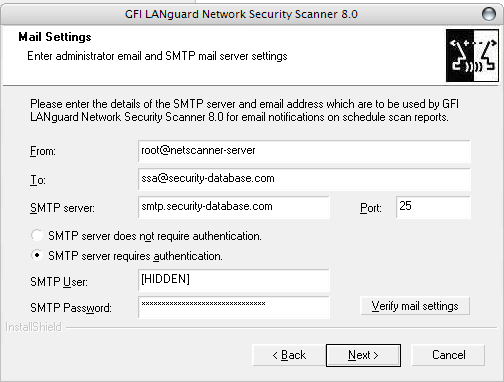The width and height of the screenshot is (504, 382).
Task: Click the SMTP server: label
Action: 62,208
